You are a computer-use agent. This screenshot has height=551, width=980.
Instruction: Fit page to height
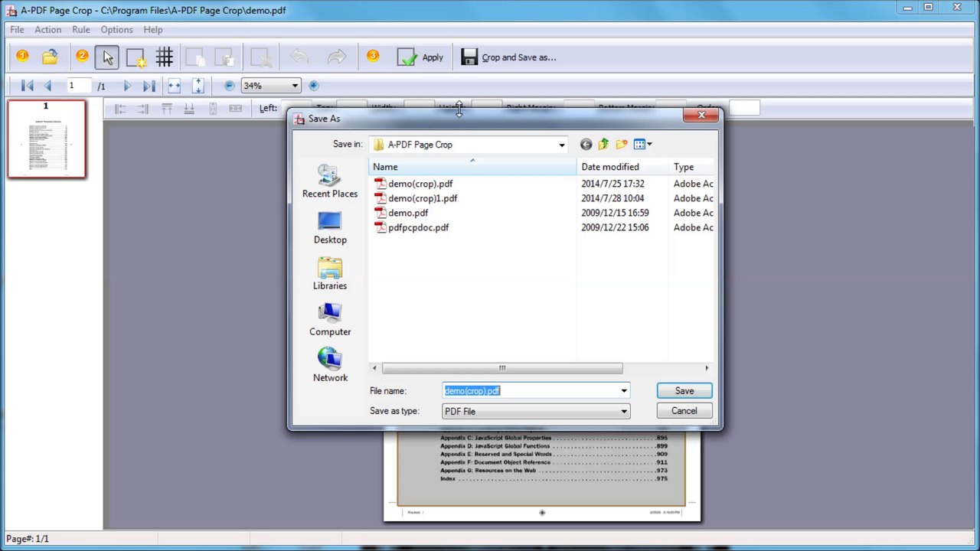coord(198,86)
